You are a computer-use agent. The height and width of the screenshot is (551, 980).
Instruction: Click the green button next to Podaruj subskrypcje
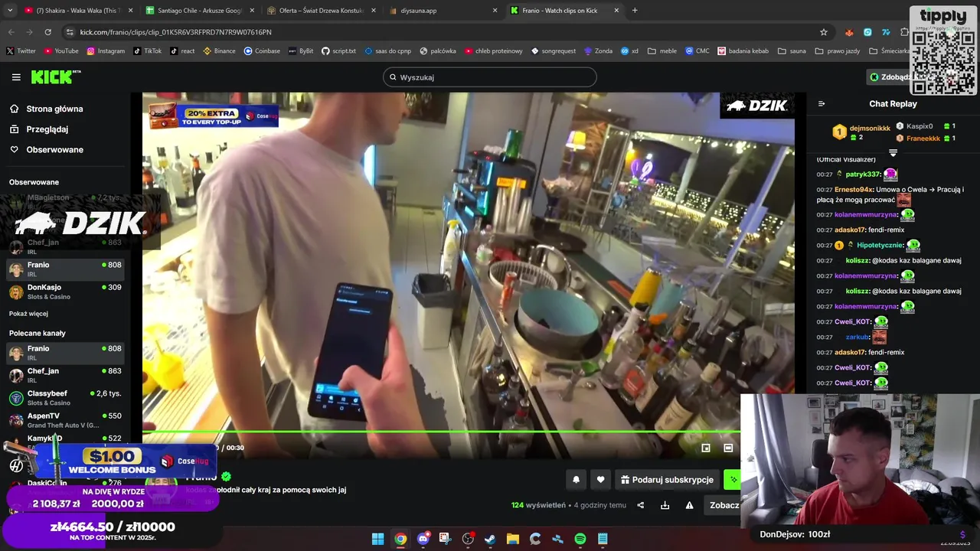732,480
